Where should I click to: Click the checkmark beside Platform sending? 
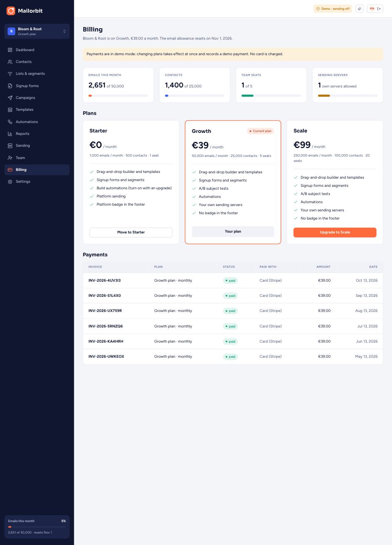[92, 196]
